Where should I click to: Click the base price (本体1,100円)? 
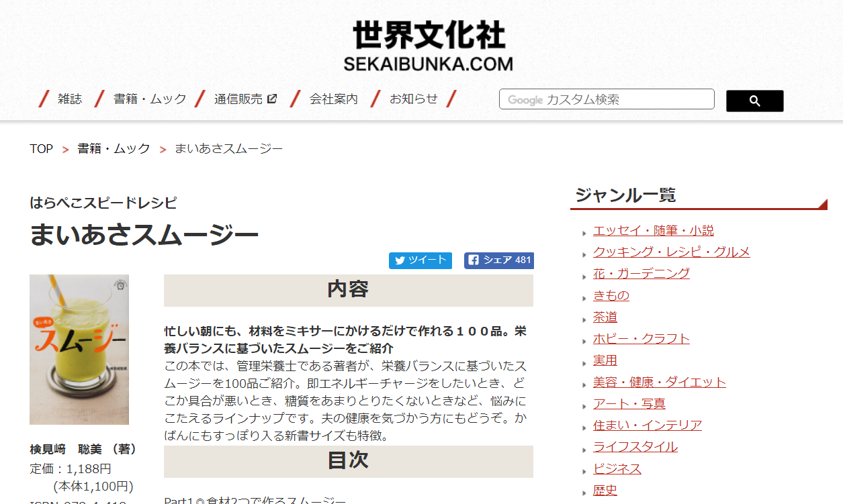[x=93, y=487]
